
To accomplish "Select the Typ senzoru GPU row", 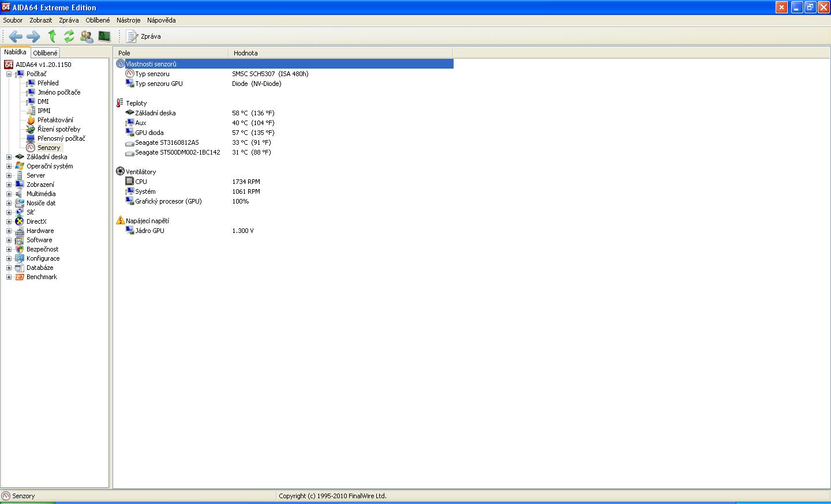I will point(284,84).
